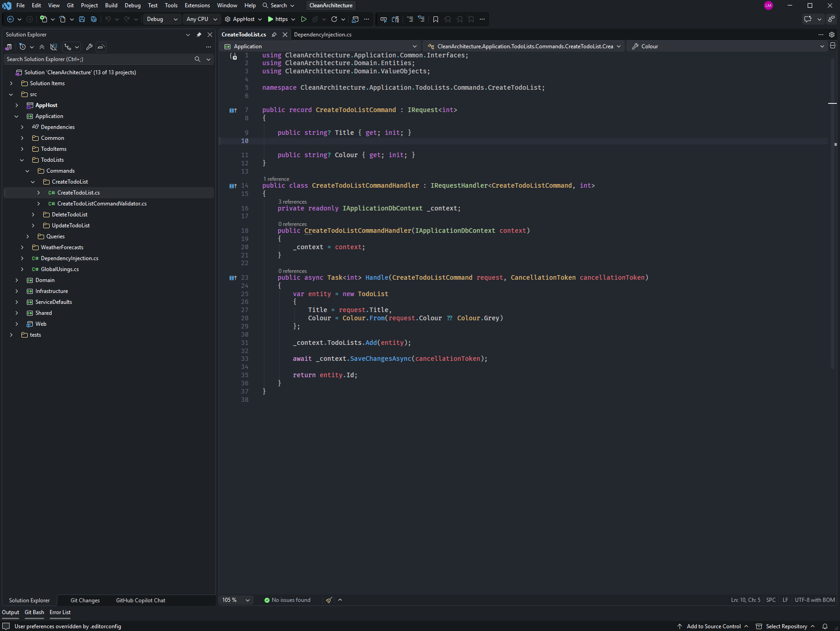Click the Ln: 10, Ch: 5 indicator
The image size is (840, 631).
746,600
